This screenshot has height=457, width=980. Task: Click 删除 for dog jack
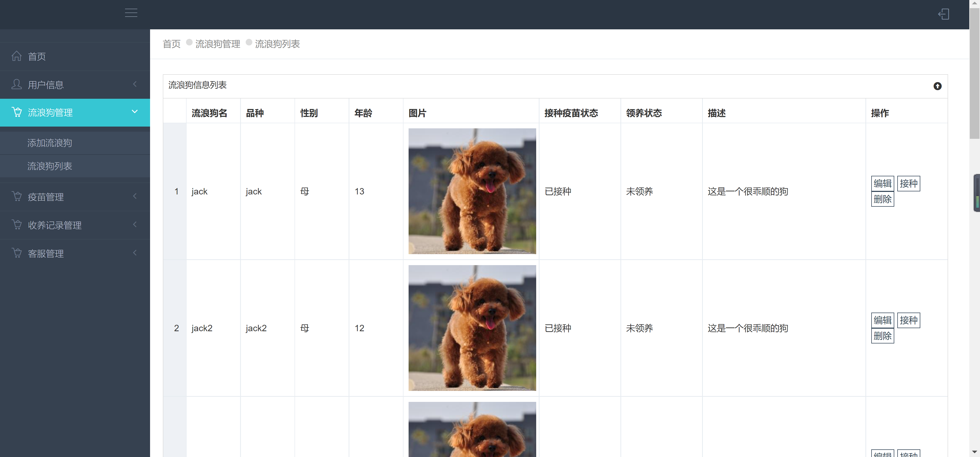coord(883,199)
